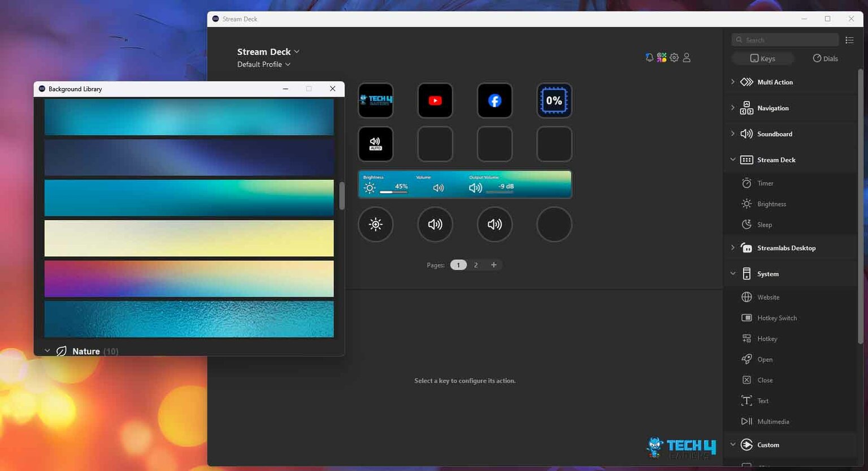Open the settings gear in Stream Deck

coord(674,58)
